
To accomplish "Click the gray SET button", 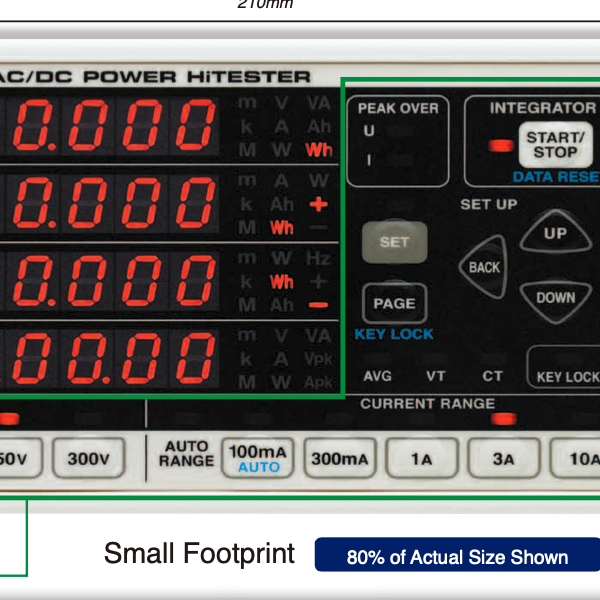I will click(x=395, y=242).
